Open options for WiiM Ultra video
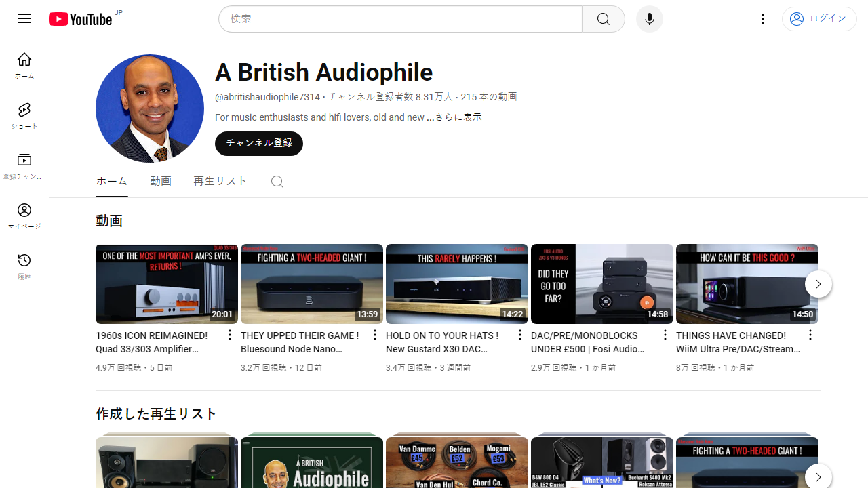 (x=810, y=335)
